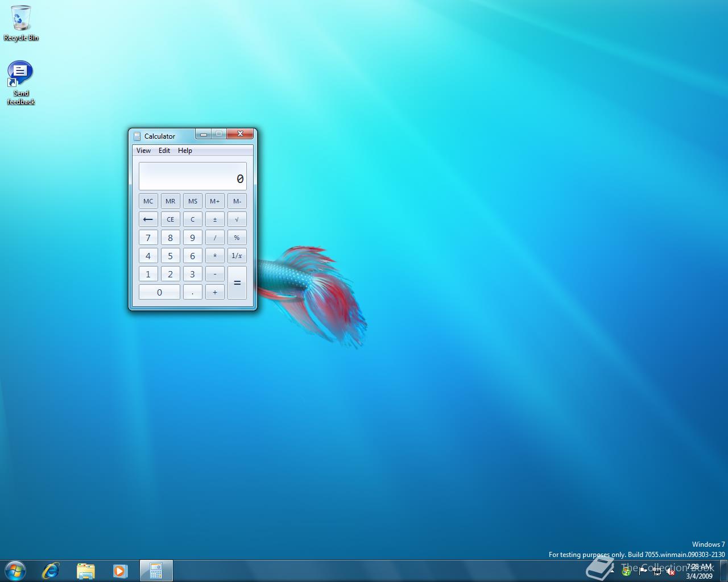Viewport: 728px width, 582px height.
Task: Click the calculator display field
Action: tap(192, 176)
